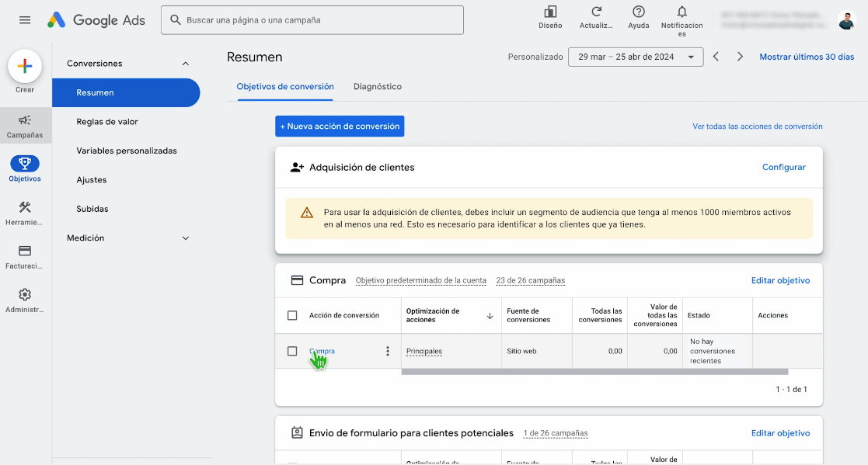
Task: Select all rows checkbox in Compra table
Action: click(x=292, y=315)
